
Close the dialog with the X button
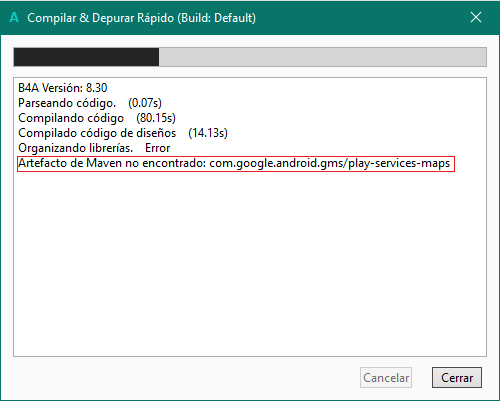pyautogui.click(x=476, y=17)
